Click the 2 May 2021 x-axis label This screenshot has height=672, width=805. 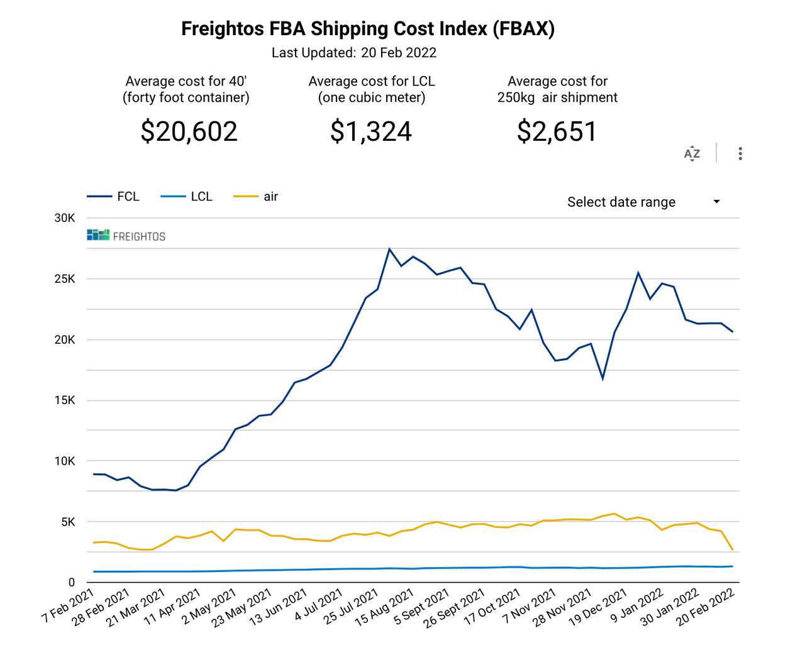tap(209, 605)
